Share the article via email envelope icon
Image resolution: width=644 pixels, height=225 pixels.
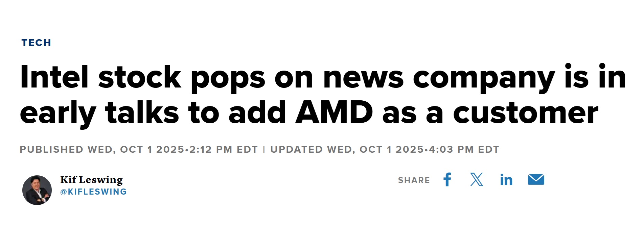point(536,180)
